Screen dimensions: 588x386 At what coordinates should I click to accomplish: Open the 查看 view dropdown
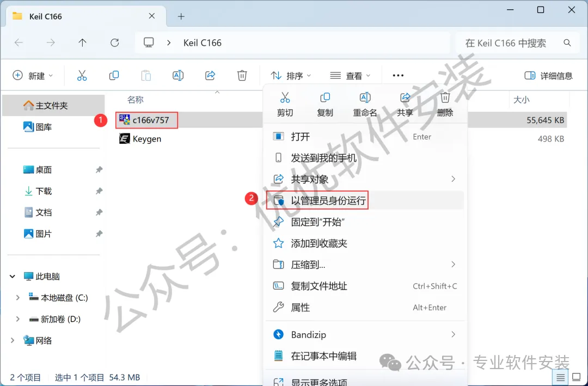(350, 76)
